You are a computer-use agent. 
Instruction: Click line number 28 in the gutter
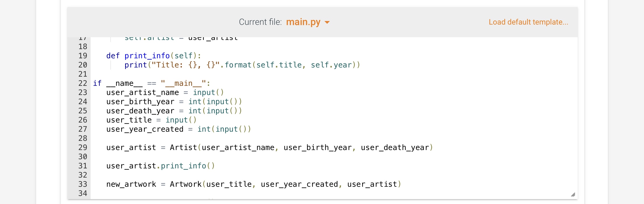pos(83,138)
